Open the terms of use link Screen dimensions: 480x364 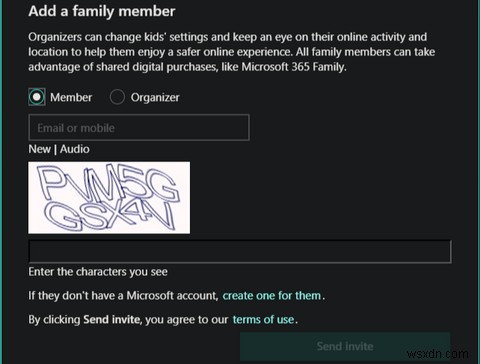click(x=263, y=319)
